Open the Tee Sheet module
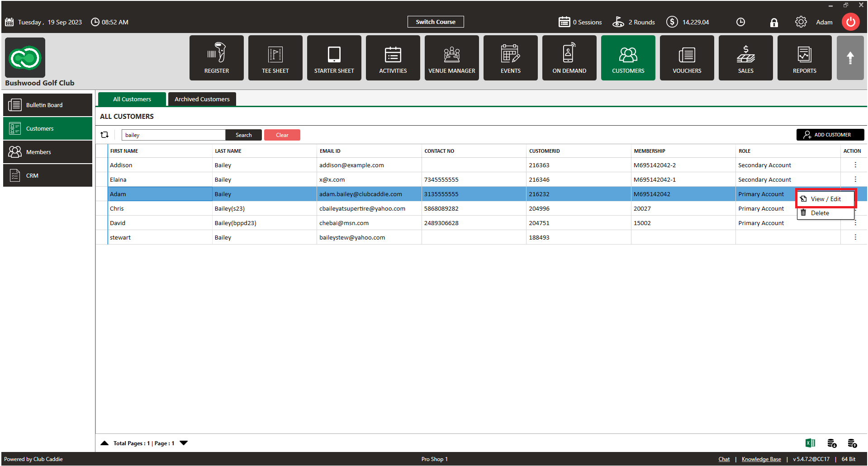868x466 pixels. coord(275,58)
